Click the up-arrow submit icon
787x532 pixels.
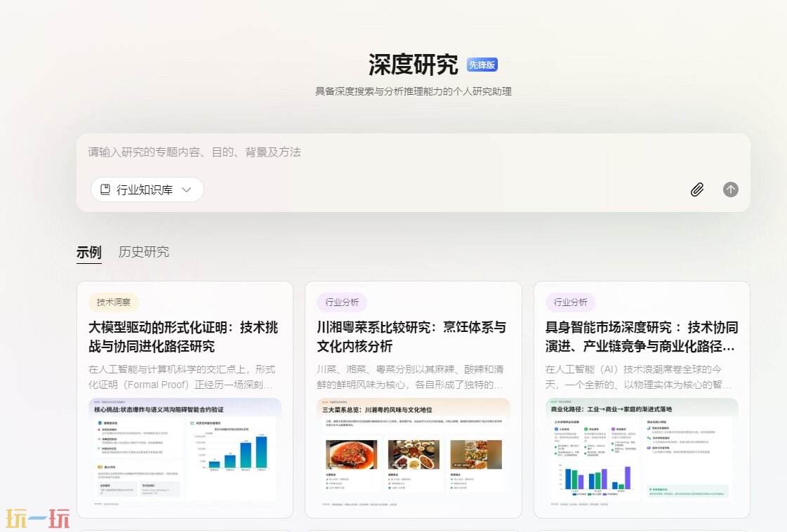click(730, 189)
